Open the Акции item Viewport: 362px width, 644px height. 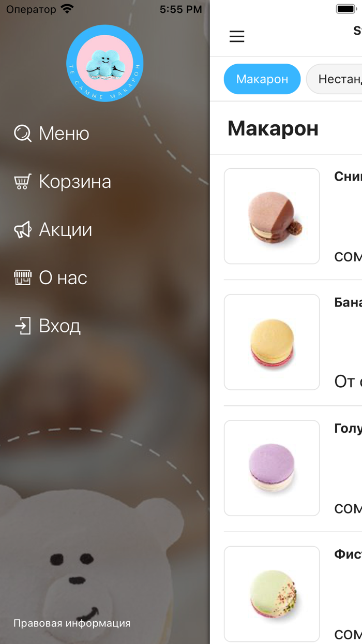point(66,230)
